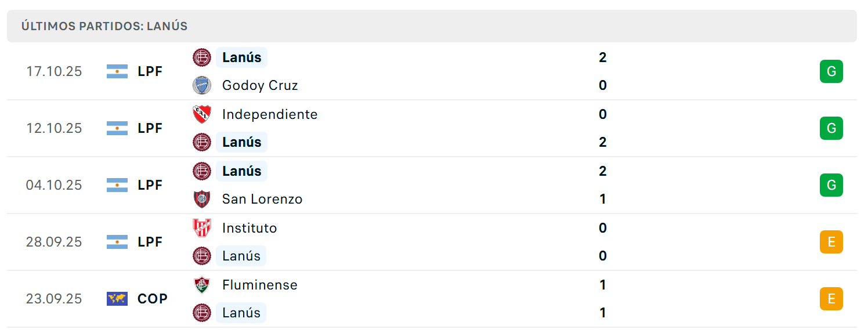Viewport: 868px width, 333px height.
Task: Click the Independiente team crest
Action: (202, 114)
